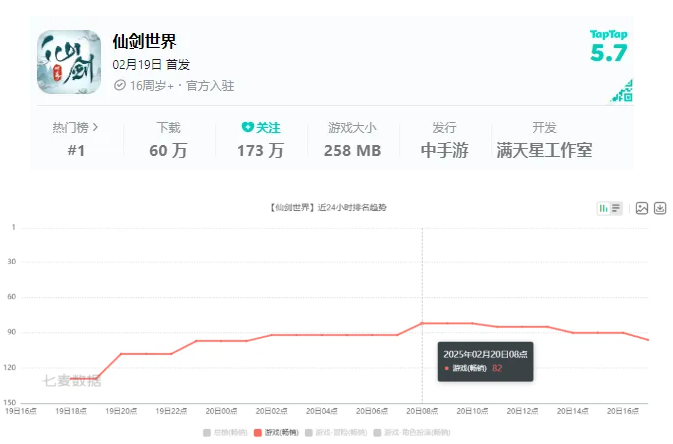Click the verified checkmark next to 16周岁+
Screen dimensions: 673x444
coord(120,85)
